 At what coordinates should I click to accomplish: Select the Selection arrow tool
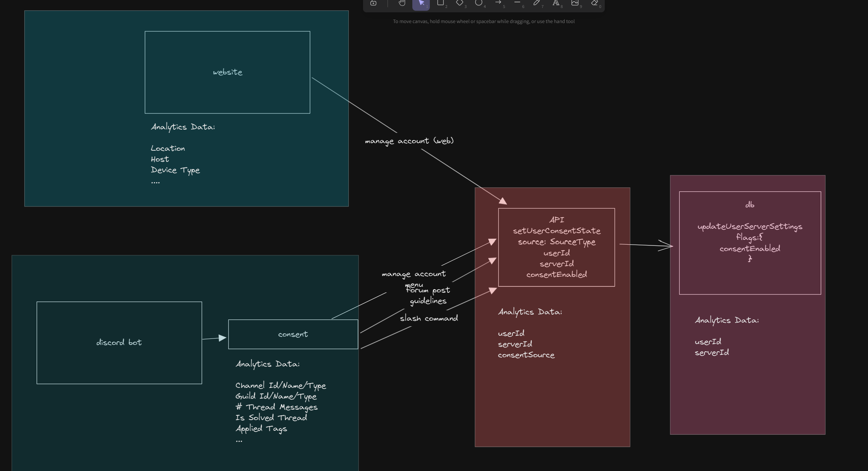(x=421, y=3)
